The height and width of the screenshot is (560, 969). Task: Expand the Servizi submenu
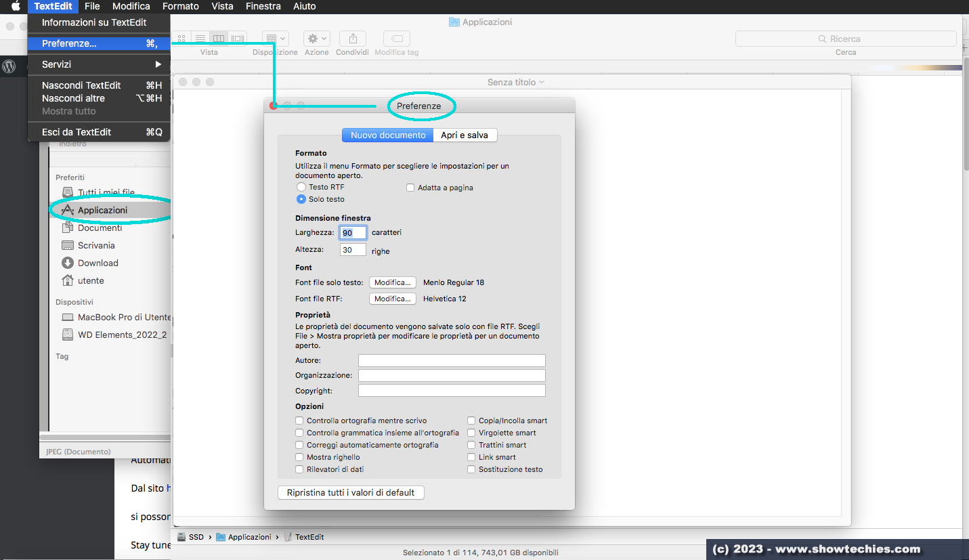pos(99,64)
